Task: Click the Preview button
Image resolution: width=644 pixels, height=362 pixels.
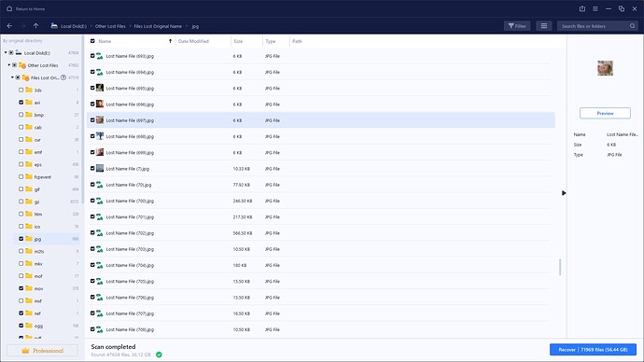Action: pyautogui.click(x=605, y=113)
